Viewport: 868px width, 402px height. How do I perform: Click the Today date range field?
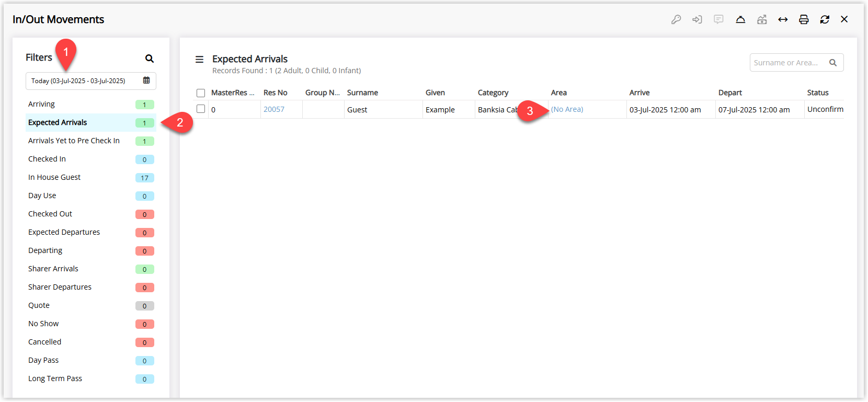91,81
